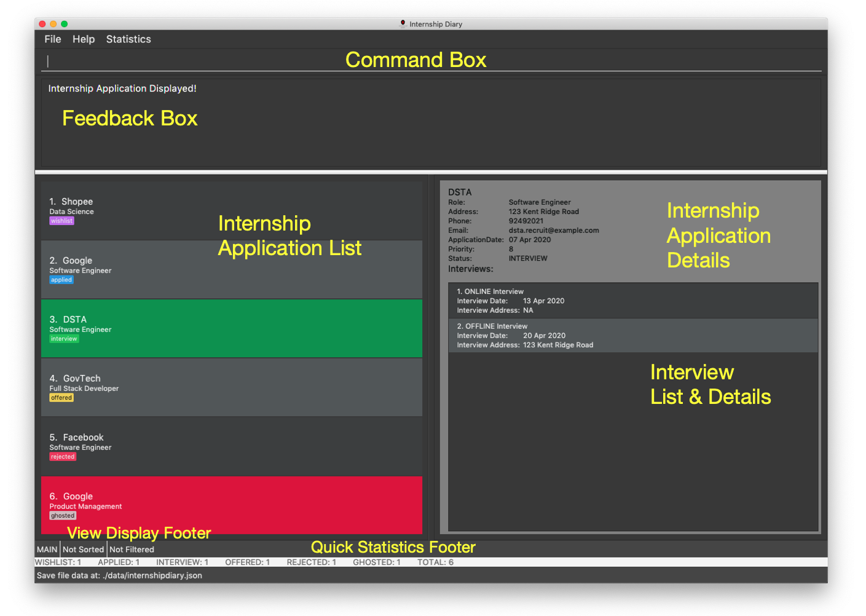
Task: Click the Internship Application Displayed feedback message
Action: point(122,89)
